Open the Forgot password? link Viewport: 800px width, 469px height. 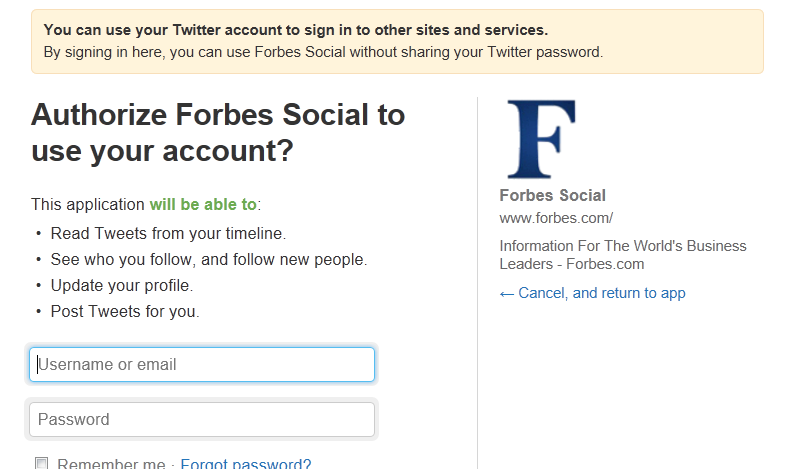click(246, 464)
